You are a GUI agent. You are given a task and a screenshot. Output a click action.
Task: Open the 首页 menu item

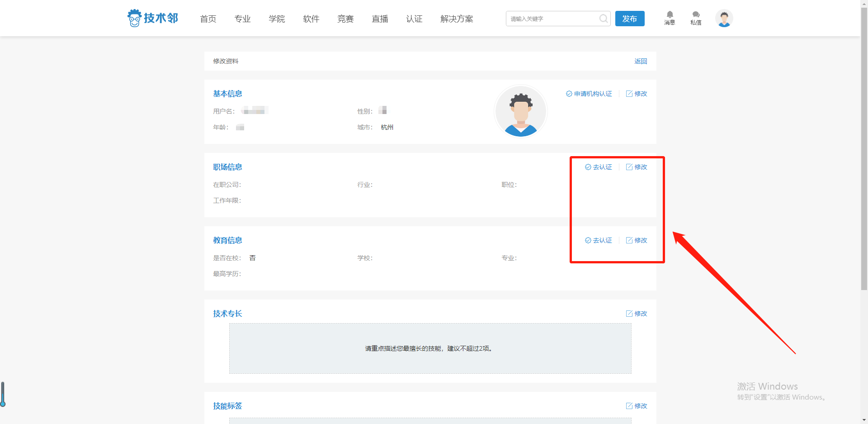[x=208, y=19]
